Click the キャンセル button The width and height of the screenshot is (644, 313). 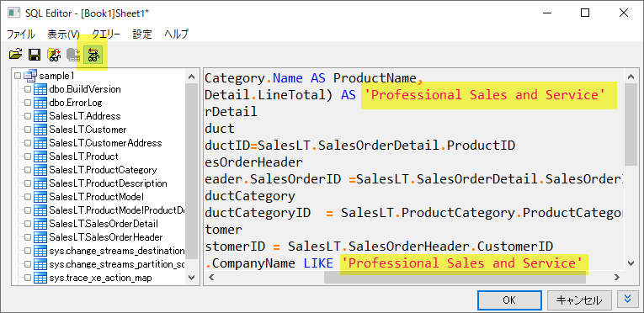click(579, 300)
